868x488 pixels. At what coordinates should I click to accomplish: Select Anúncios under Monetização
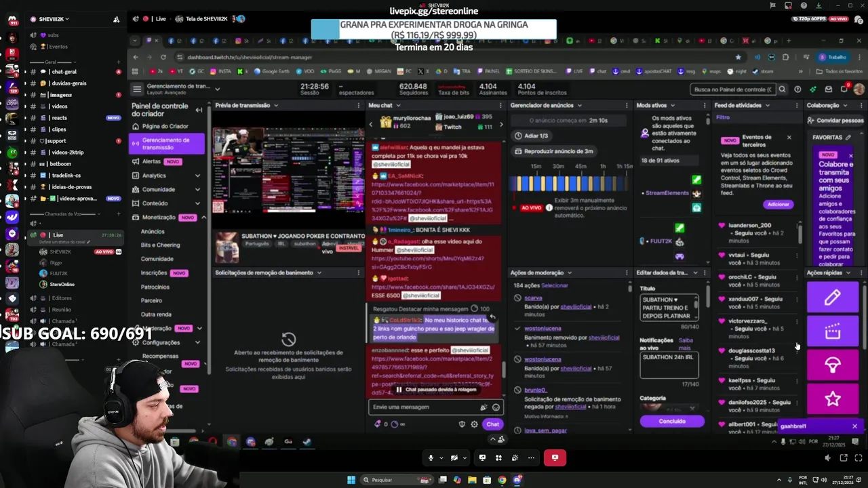[x=153, y=231]
